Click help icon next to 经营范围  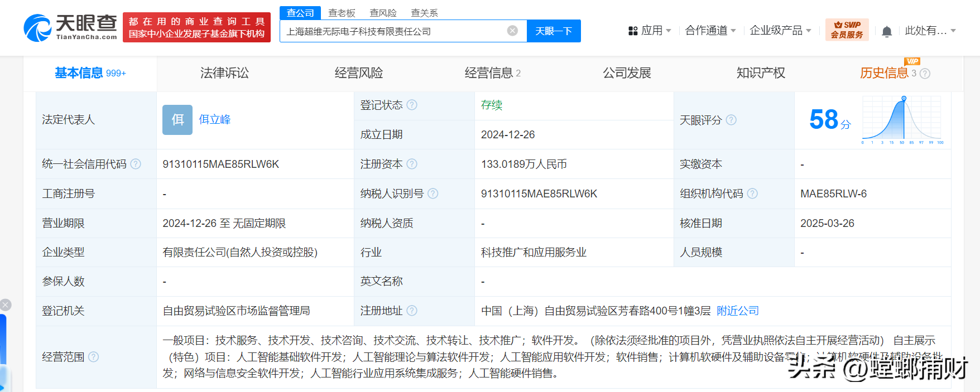(94, 357)
